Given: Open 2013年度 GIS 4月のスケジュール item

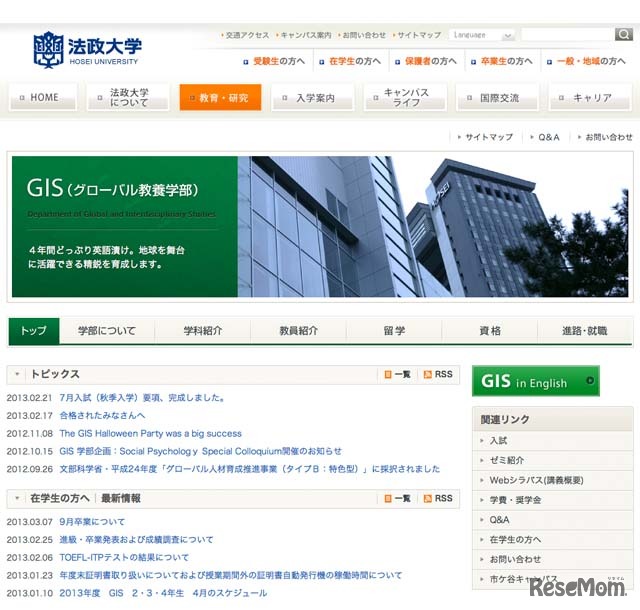Looking at the screenshot, I should pos(163,593).
